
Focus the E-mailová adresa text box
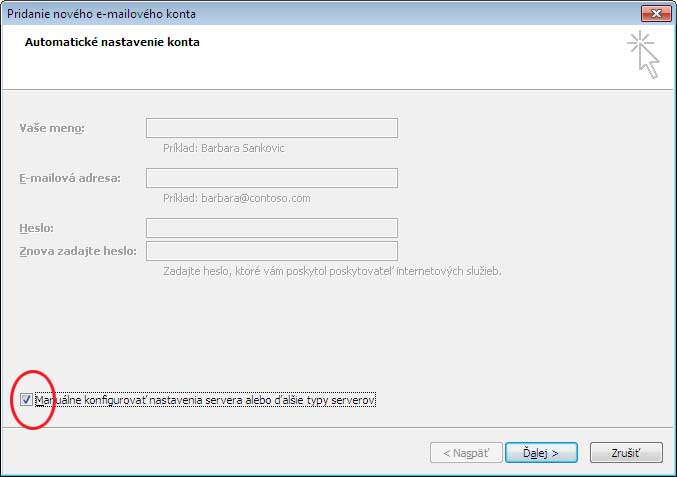point(272,178)
